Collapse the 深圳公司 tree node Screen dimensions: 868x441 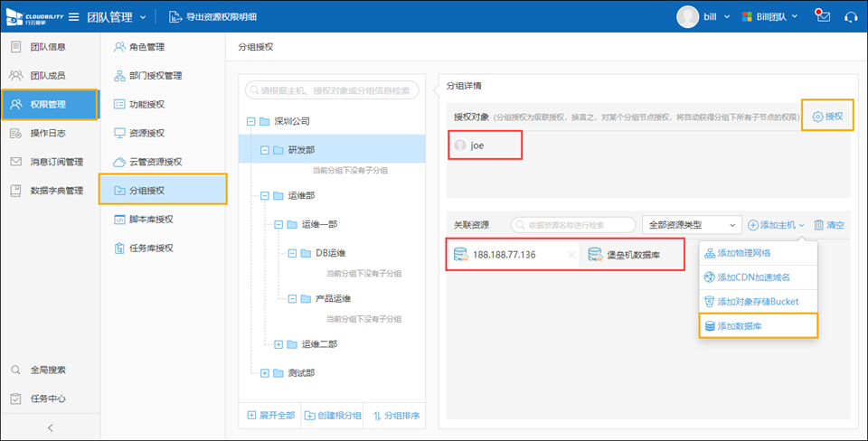click(x=250, y=121)
